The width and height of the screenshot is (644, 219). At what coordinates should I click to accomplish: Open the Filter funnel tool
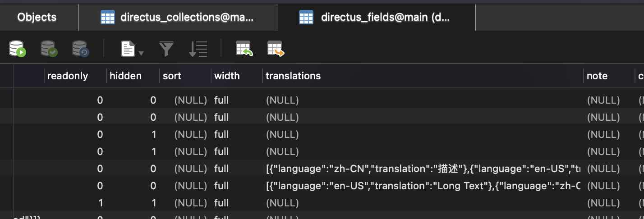pyautogui.click(x=166, y=49)
